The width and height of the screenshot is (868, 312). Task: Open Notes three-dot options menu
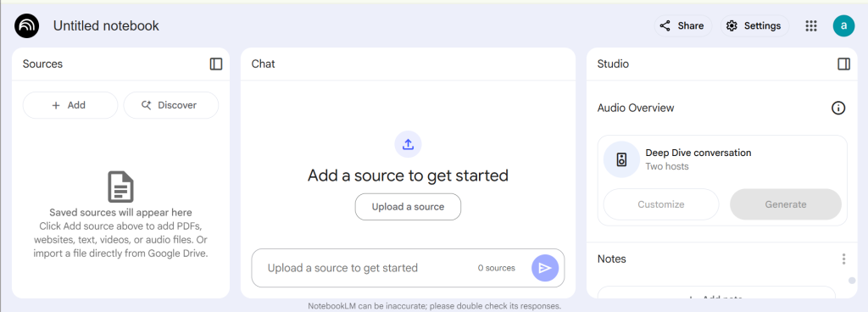[843, 259]
